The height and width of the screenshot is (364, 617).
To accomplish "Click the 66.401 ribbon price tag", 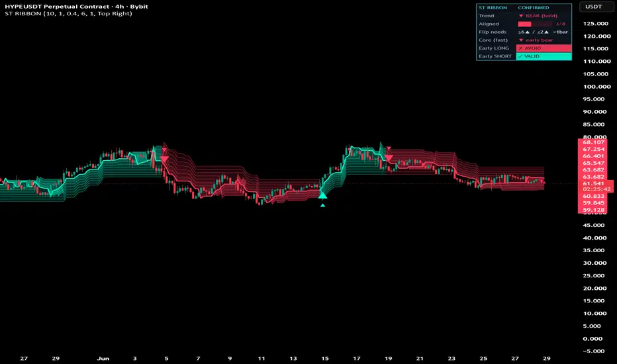I will tap(593, 156).
